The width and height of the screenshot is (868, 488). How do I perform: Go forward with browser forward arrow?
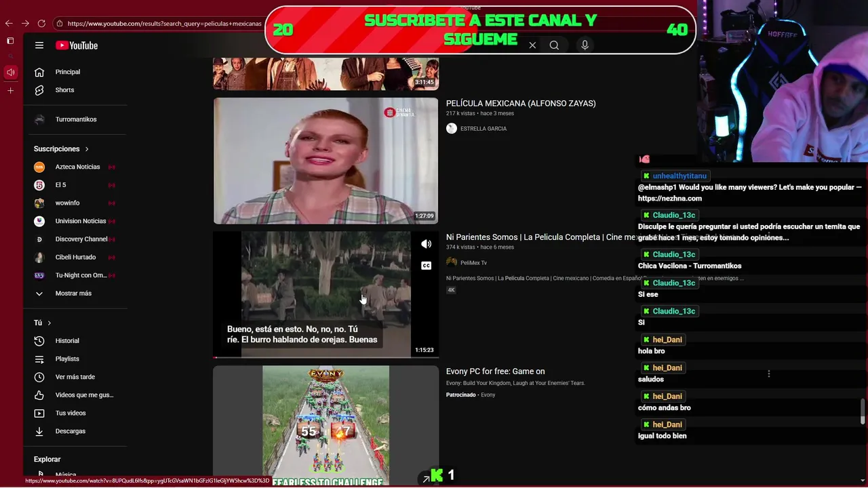pyautogui.click(x=25, y=23)
